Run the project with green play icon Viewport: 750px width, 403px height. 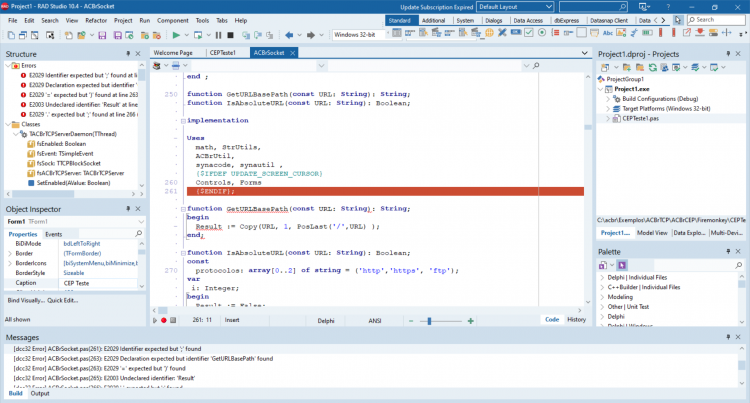(x=176, y=35)
